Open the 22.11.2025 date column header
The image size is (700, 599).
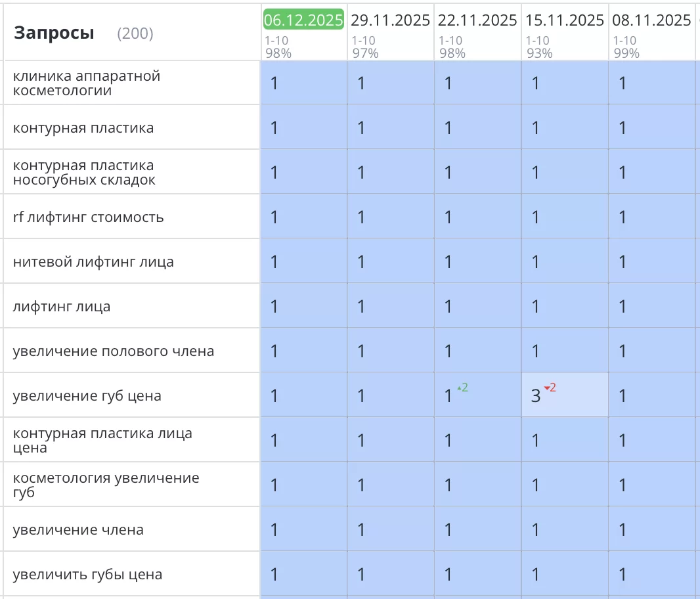tap(477, 20)
